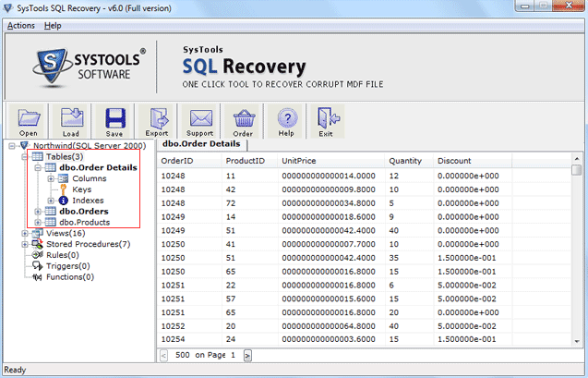Click the OrderID column header
This screenshot has width=588, height=378.
[x=189, y=161]
